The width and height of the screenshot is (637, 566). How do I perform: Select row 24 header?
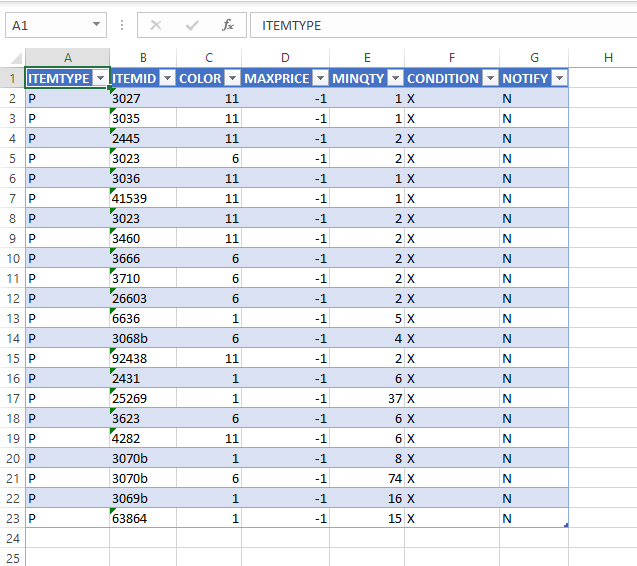[x=13, y=538]
